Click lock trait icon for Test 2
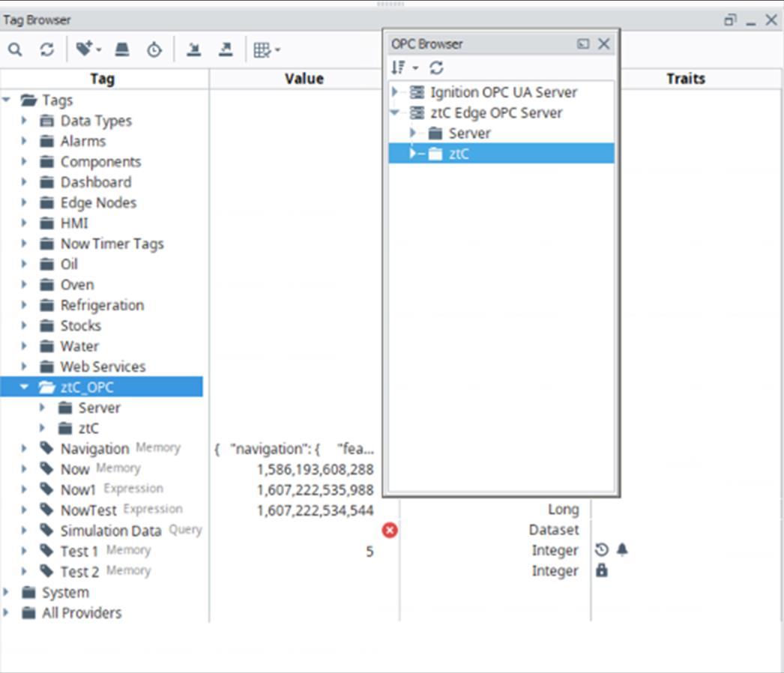 (x=602, y=570)
